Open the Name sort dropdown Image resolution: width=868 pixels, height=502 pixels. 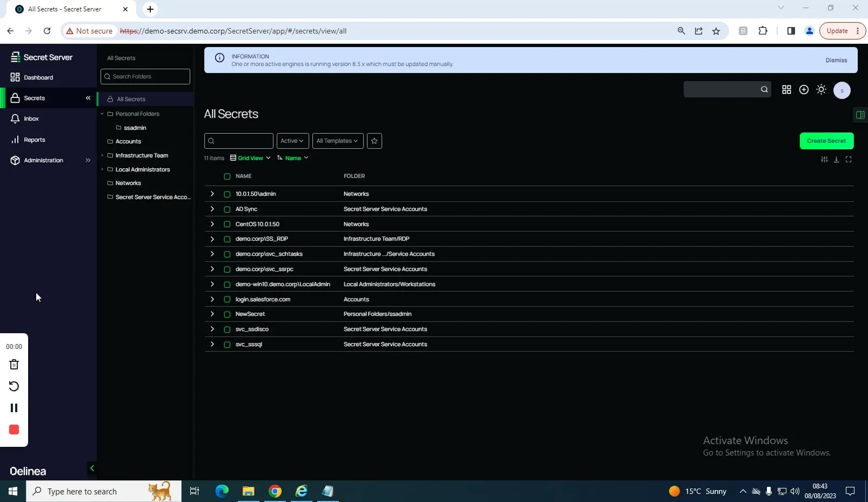point(292,158)
